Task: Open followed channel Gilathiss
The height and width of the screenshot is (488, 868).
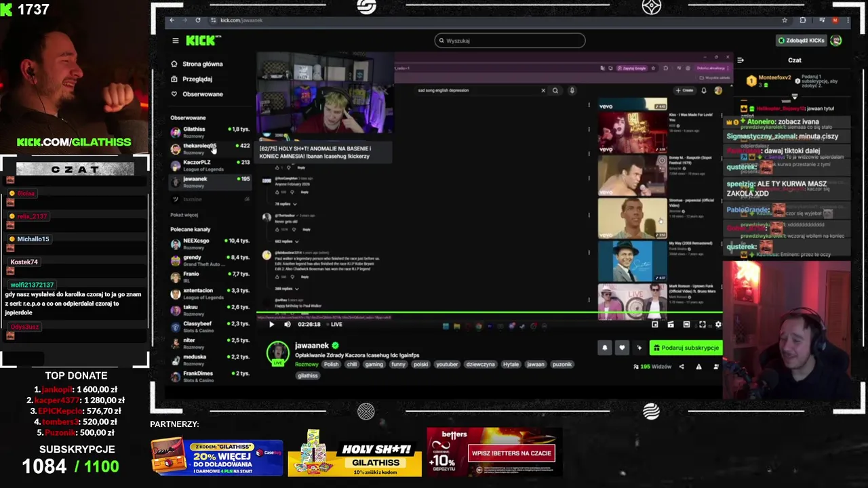Action: tap(210, 131)
